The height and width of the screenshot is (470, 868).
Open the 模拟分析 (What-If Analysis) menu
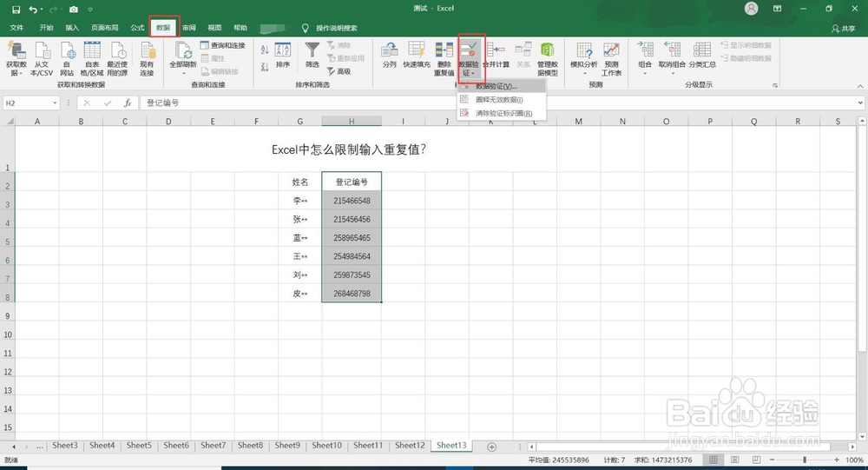[584, 58]
